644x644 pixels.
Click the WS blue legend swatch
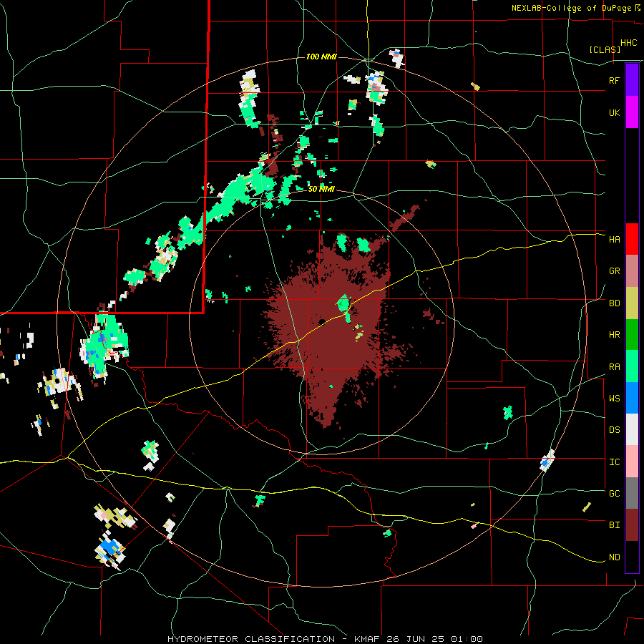632,398
